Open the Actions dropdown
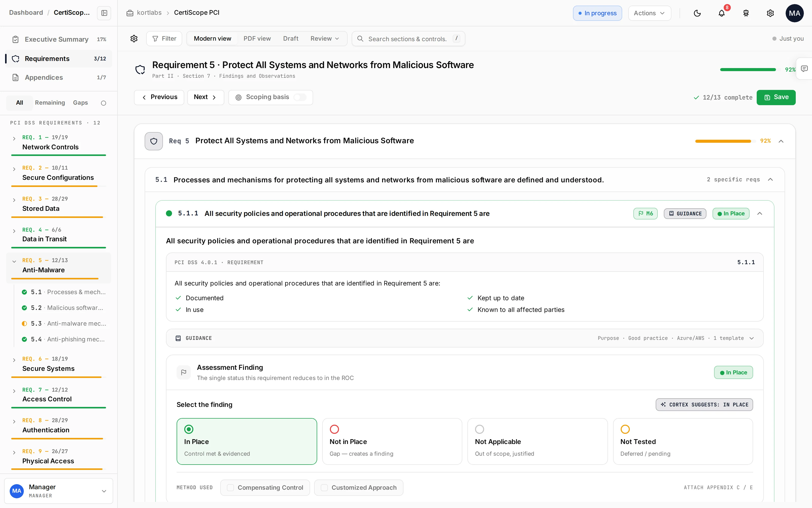Image resolution: width=812 pixels, height=508 pixels. (650, 13)
